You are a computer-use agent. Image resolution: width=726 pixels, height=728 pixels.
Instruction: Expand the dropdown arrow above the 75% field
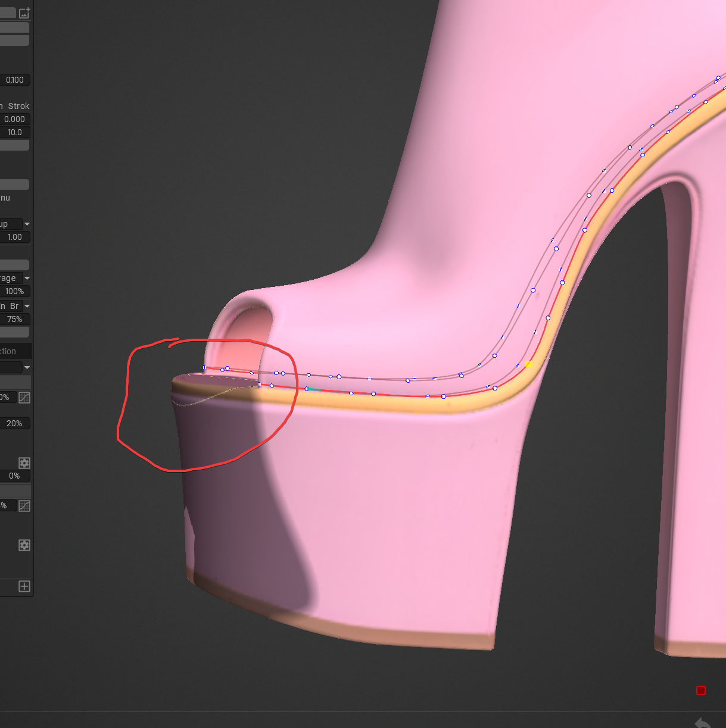27,306
